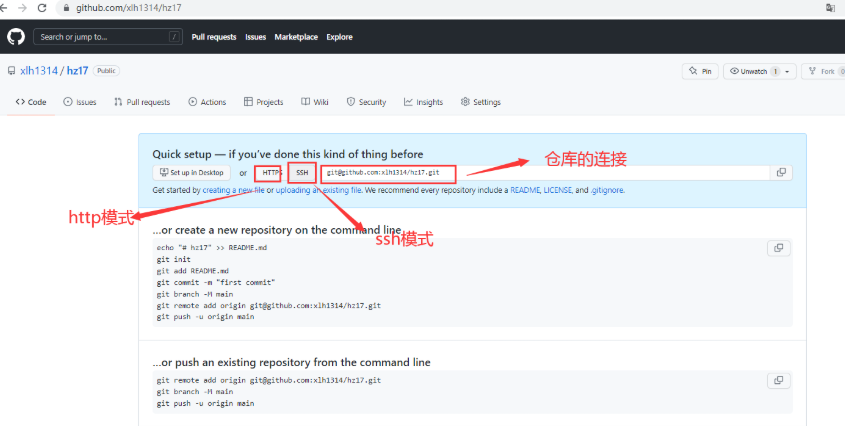Click the repository book icon
845x426 pixels.
pyautogui.click(x=11, y=71)
